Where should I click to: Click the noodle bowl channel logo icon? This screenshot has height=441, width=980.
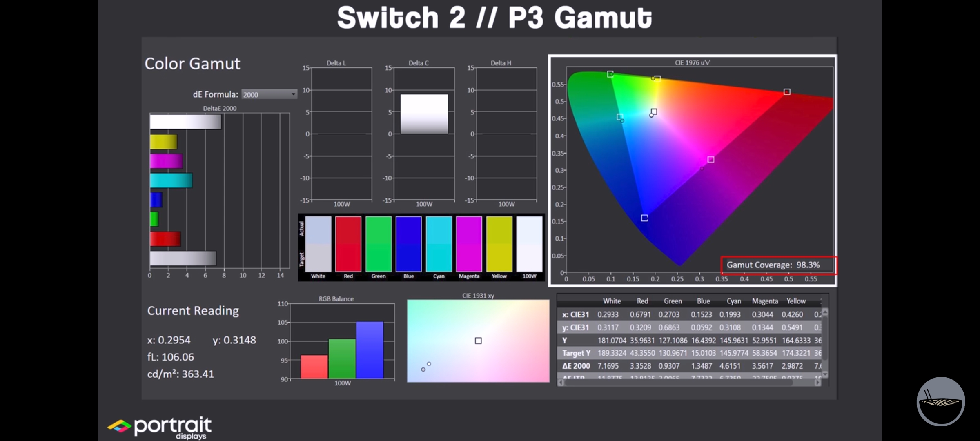click(x=940, y=402)
